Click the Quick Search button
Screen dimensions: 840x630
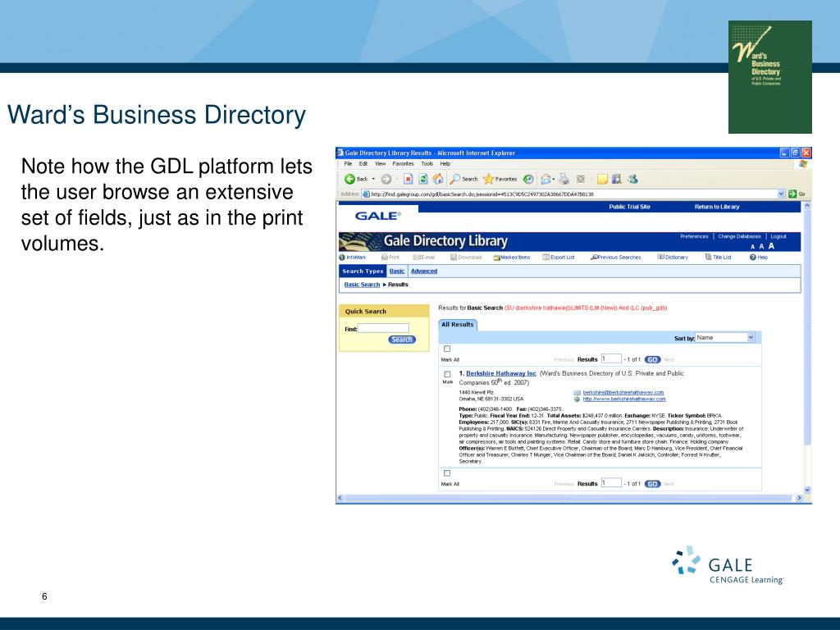[x=402, y=340]
